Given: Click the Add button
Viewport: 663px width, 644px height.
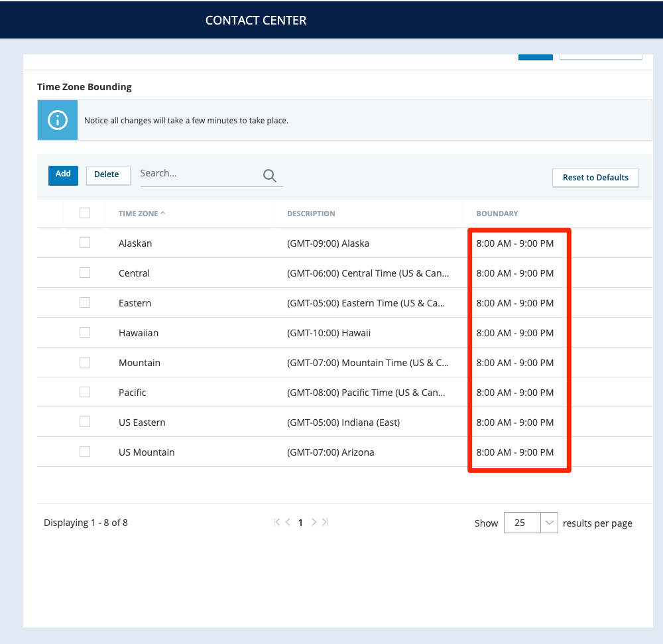Looking at the screenshot, I should click(63, 174).
